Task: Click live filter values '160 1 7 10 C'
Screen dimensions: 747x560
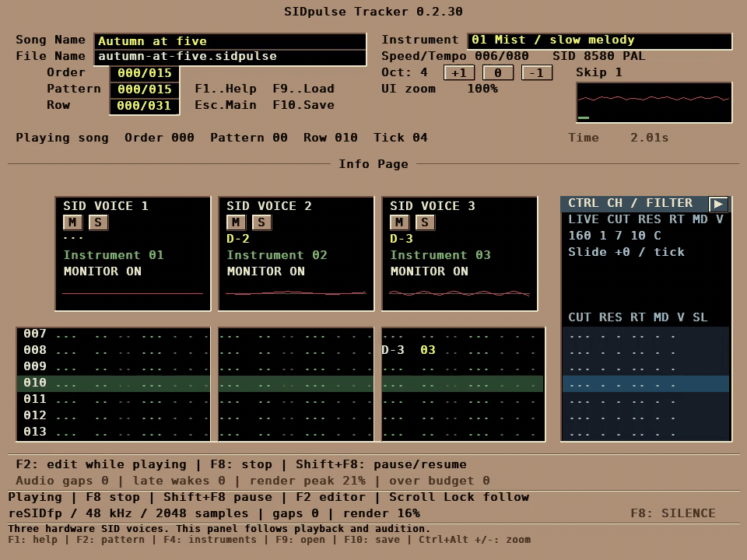Action: 615,236
